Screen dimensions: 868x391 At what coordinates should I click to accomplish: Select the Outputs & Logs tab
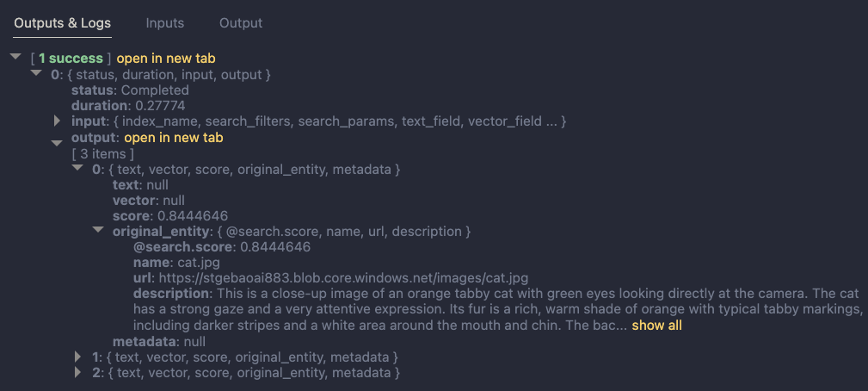pyautogui.click(x=62, y=23)
